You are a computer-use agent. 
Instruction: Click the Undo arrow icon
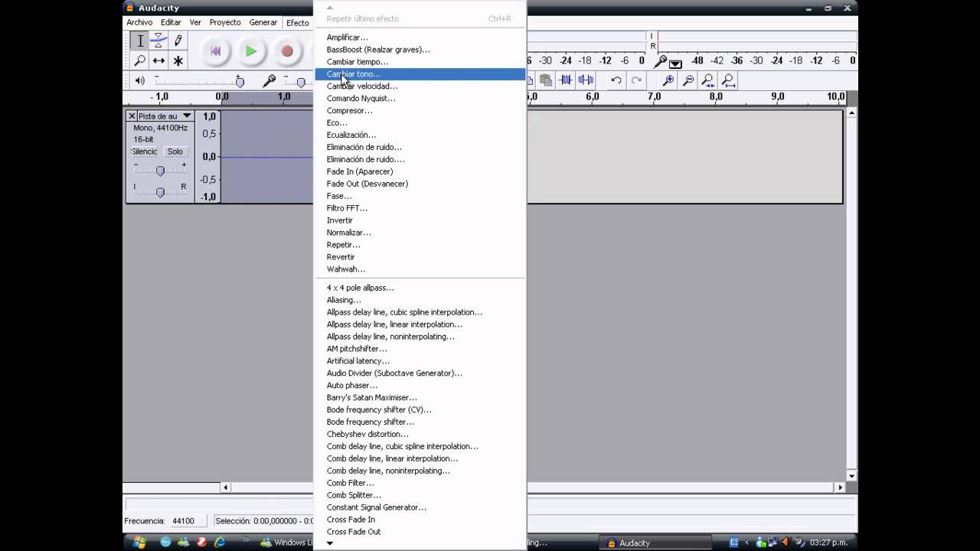click(616, 80)
